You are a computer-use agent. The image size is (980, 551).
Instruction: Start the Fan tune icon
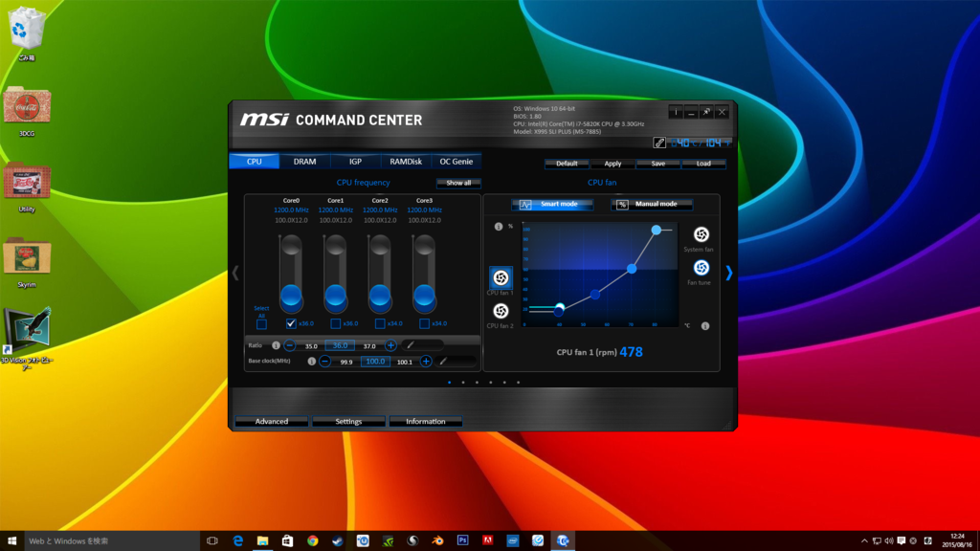point(702,268)
